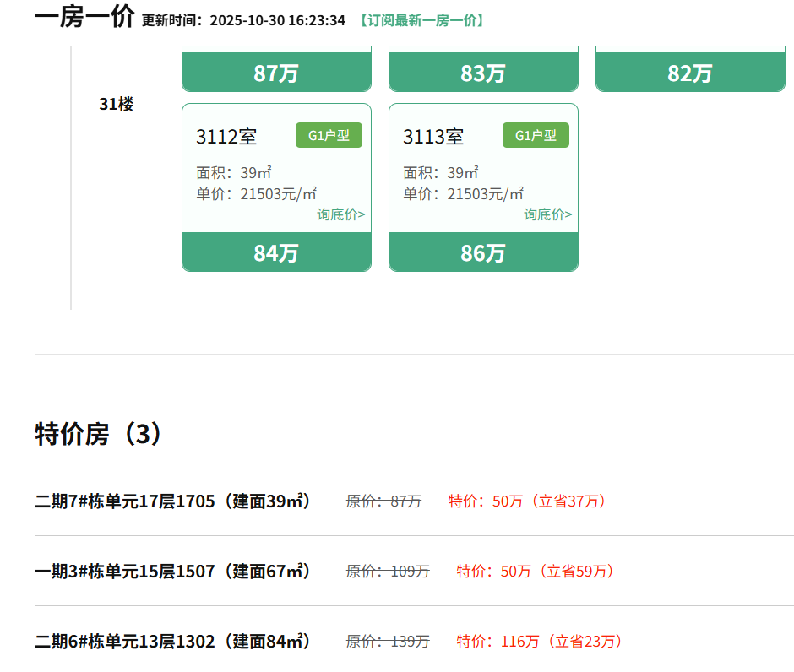Viewport: 794px width, 672px height.
Task: Click 询底价 link in the 3113室 card
Action: [548, 214]
